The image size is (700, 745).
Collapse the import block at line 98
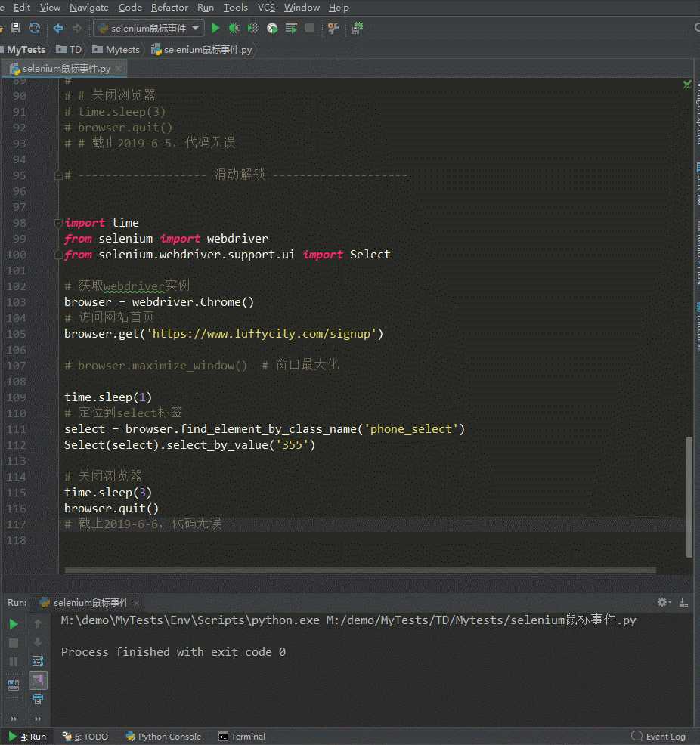(58, 222)
